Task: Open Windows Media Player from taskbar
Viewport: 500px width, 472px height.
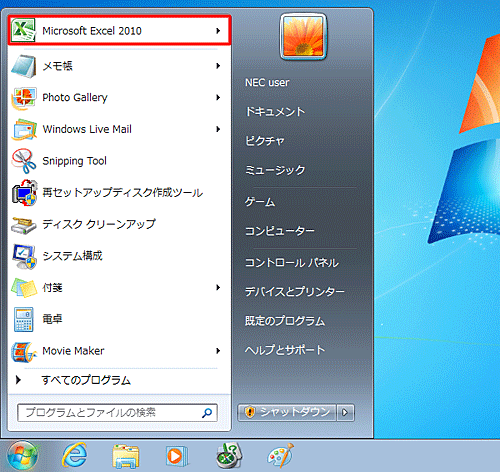Action: pos(176,456)
